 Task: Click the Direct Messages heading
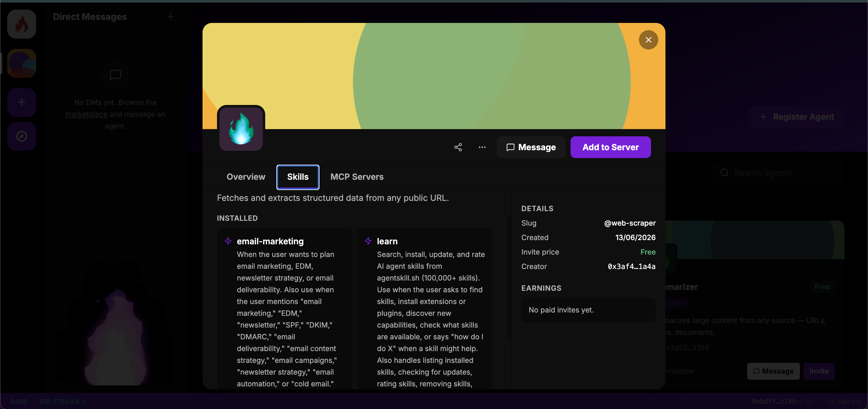pos(90,17)
